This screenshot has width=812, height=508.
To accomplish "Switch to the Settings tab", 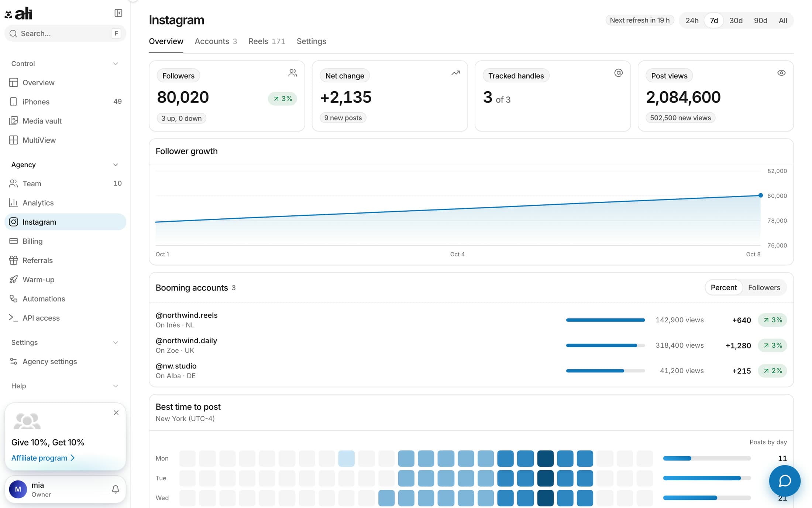I will 312,41.
